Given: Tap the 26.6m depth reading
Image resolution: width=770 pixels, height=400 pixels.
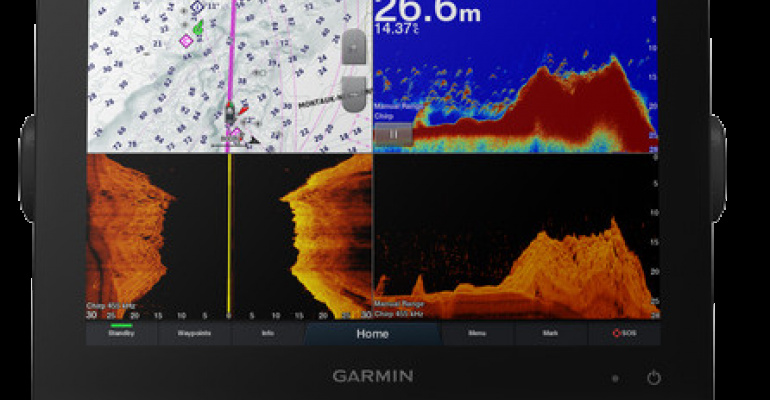Looking at the screenshot, I should pos(427,12).
